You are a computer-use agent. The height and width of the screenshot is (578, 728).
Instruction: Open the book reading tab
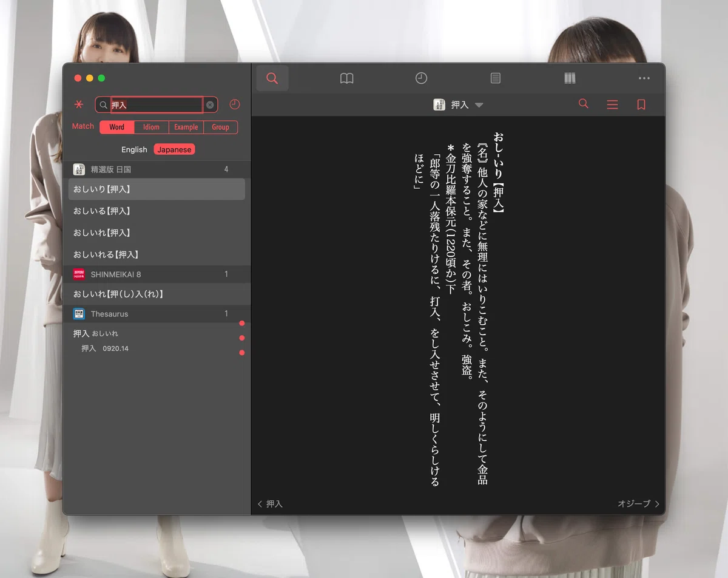346,78
